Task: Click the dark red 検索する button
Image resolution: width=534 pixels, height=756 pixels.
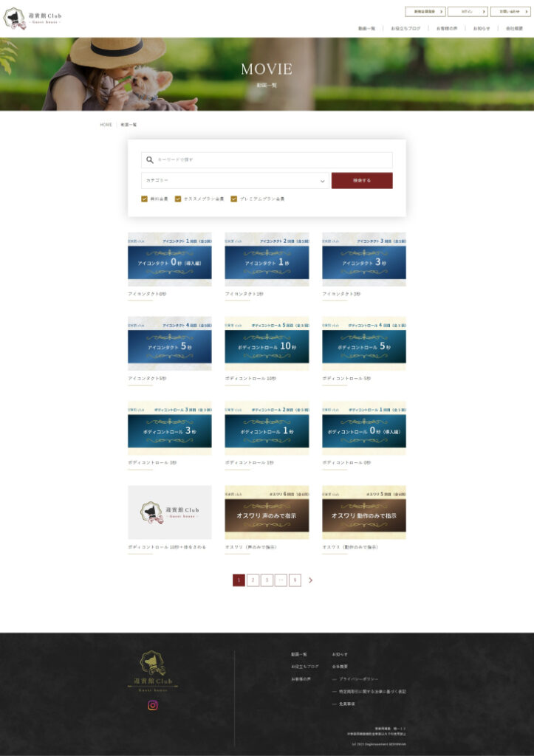Action: (x=362, y=181)
